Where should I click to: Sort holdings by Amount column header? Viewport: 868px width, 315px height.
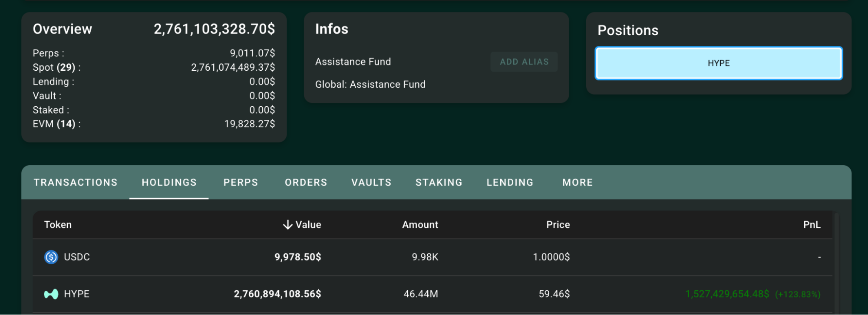(420, 225)
